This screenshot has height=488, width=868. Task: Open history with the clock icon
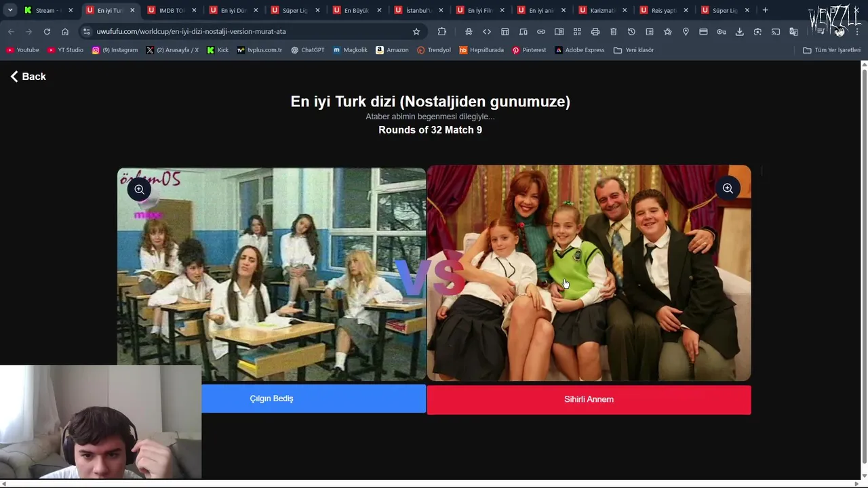631,31
